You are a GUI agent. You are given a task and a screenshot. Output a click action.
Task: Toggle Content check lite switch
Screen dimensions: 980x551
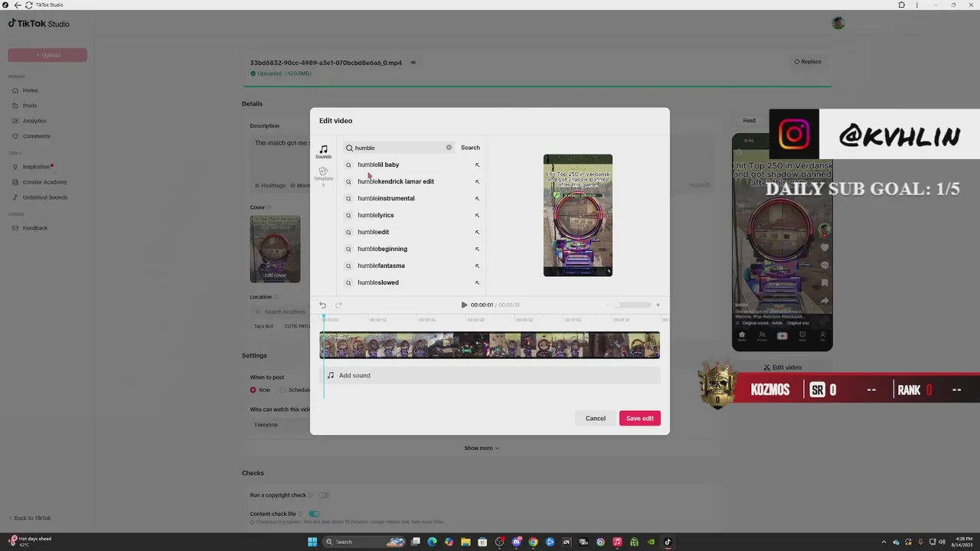[314, 514]
